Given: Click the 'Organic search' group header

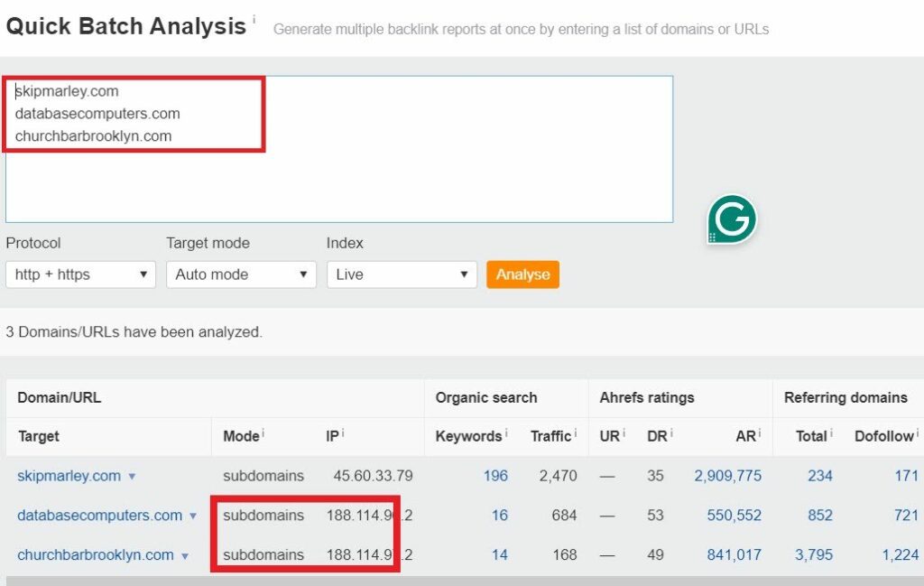Looking at the screenshot, I should click(x=486, y=397).
